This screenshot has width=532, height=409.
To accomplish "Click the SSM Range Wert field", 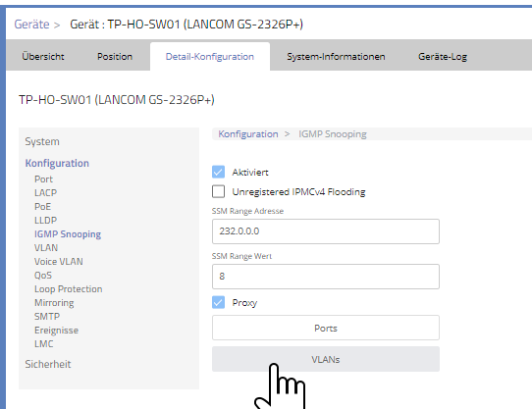I will click(326, 277).
